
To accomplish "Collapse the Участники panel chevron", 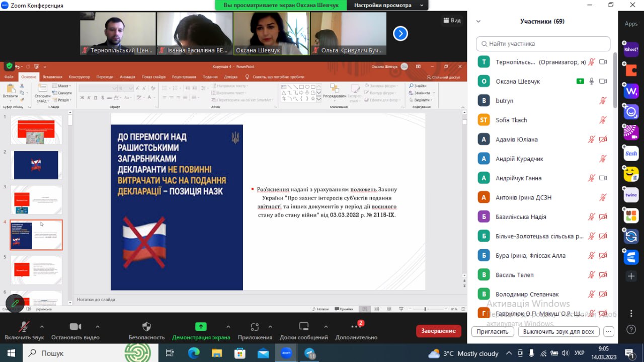I will click(x=478, y=22).
